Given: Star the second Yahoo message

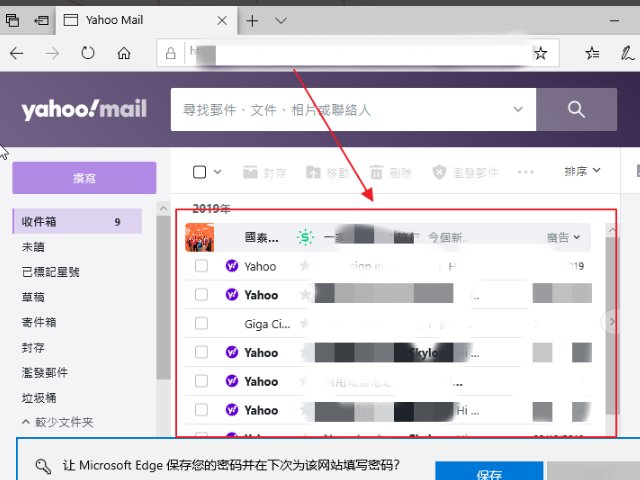Looking at the screenshot, I should tap(304, 294).
